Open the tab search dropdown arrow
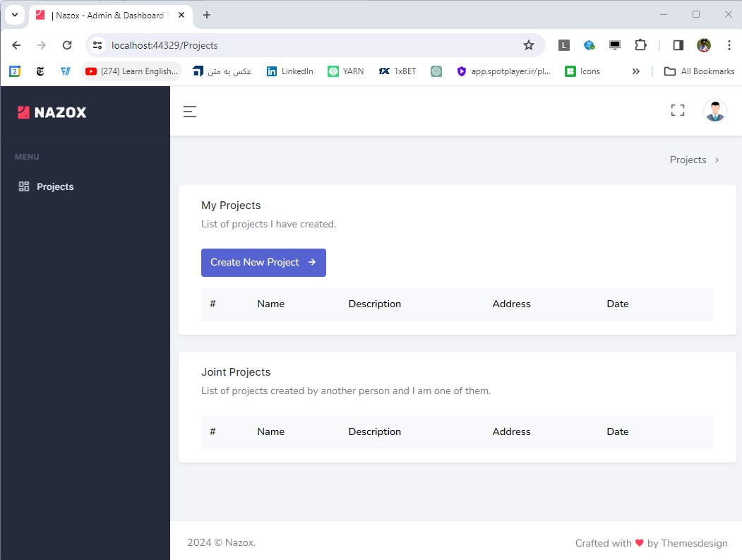 (15, 15)
